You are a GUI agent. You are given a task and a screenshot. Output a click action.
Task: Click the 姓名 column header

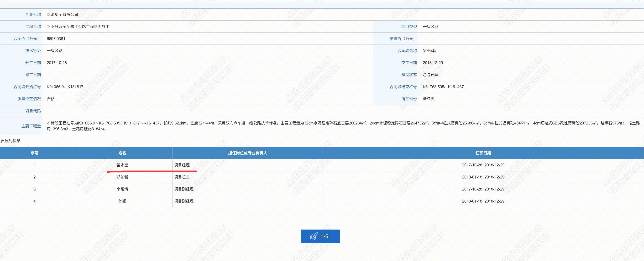tap(122, 153)
